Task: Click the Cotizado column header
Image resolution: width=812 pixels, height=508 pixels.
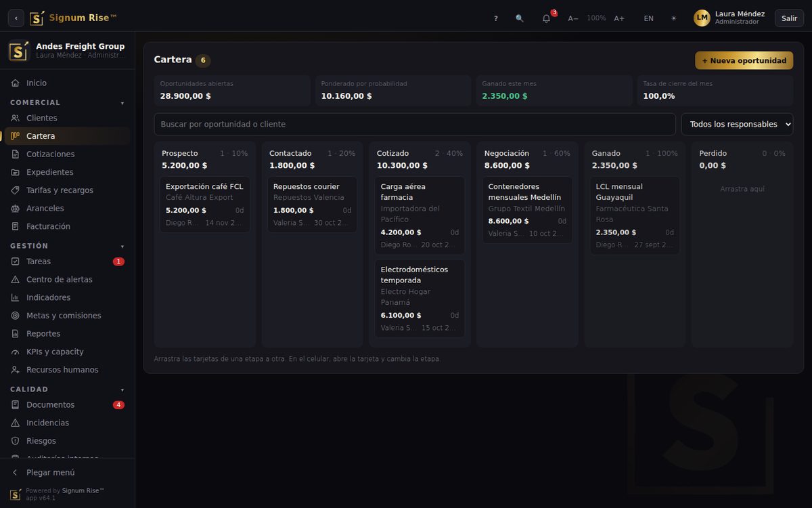Action: tap(420, 159)
